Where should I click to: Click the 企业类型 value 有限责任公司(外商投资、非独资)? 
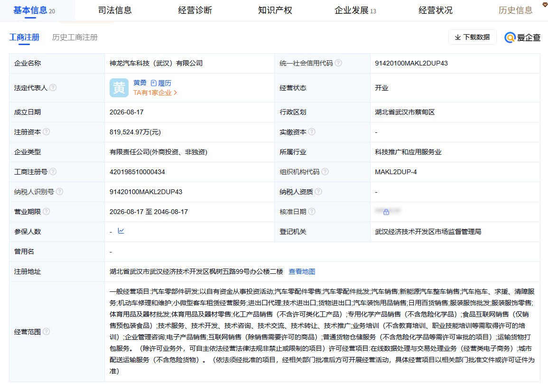158,152
